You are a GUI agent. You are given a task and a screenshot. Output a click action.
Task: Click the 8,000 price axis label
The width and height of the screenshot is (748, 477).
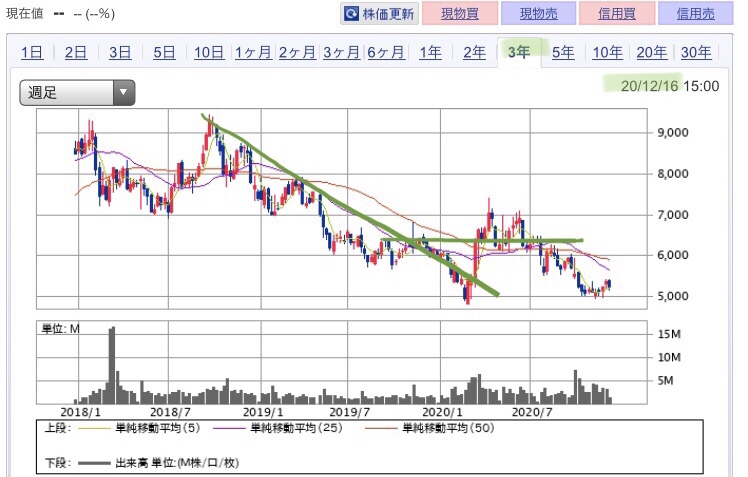click(673, 174)
